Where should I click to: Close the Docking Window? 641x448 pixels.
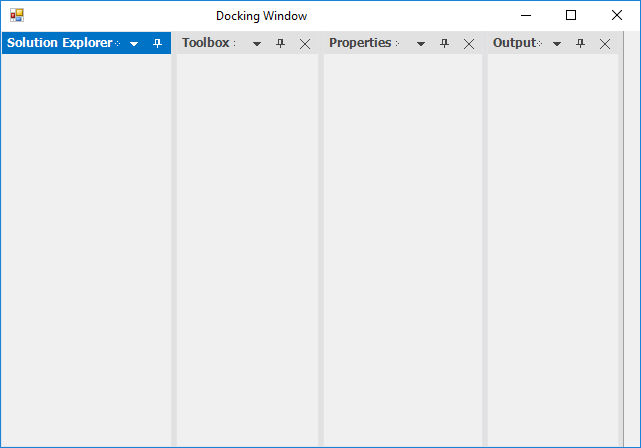point(617,16)
